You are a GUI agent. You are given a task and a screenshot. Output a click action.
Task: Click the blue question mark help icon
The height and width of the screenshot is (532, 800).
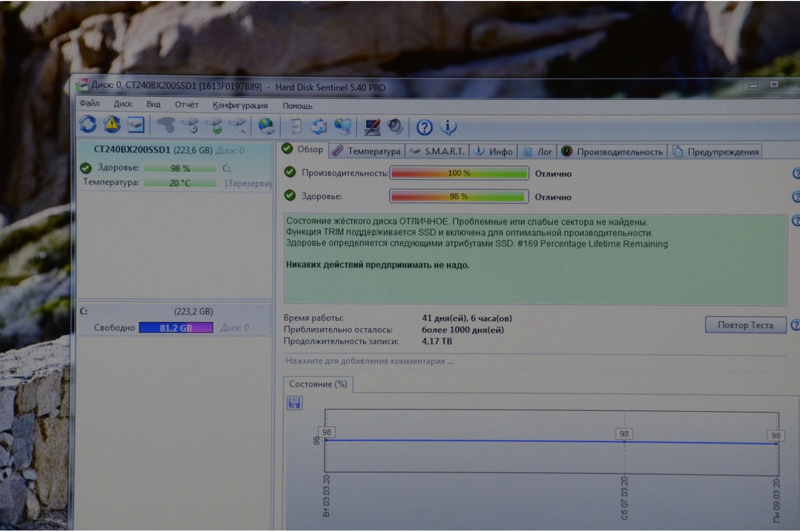[x=424, y=128]
